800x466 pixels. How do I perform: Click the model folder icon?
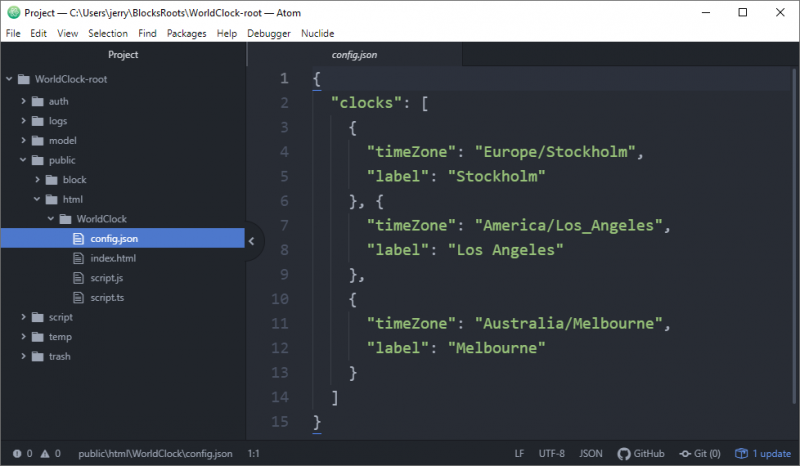pyautogui.click(x=37, y=140)
